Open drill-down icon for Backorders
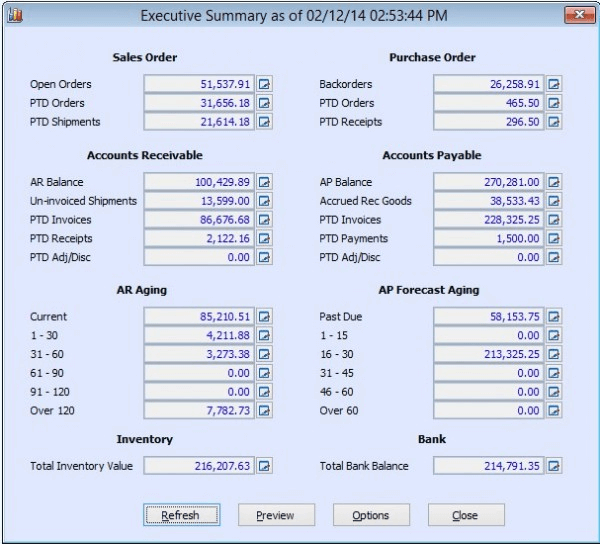The height and width of the screenshot is (544, 600). tap(554, 84)
